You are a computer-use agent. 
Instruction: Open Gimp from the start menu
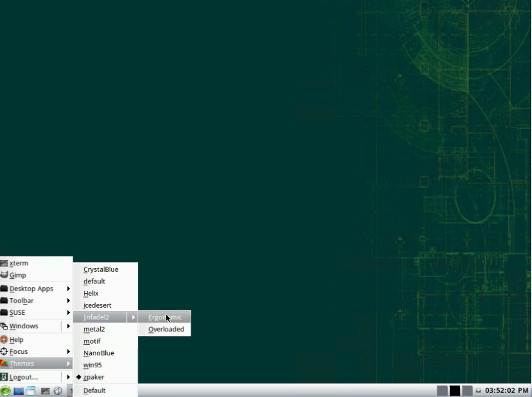[36, 275]
